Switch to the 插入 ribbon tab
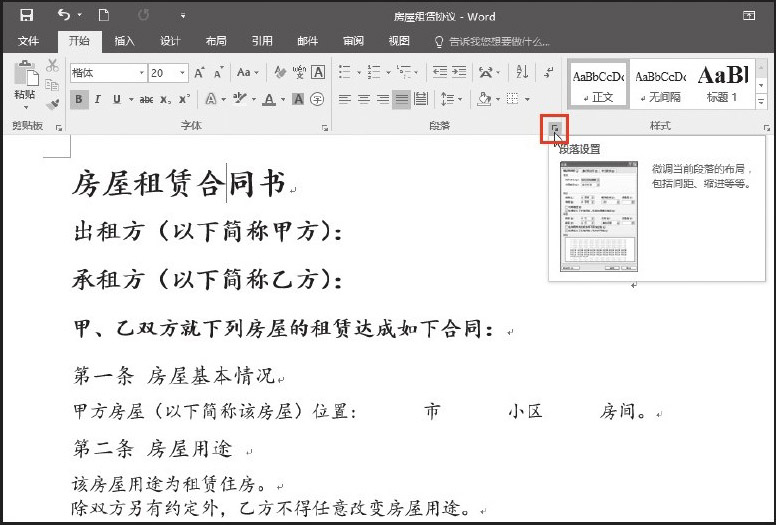 [125, 41]
